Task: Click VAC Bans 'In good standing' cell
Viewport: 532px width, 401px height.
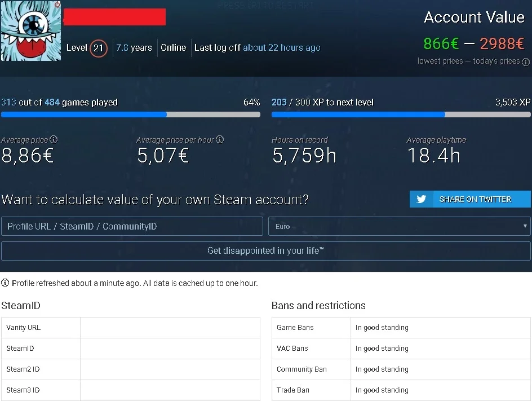Action: point(440,349)
